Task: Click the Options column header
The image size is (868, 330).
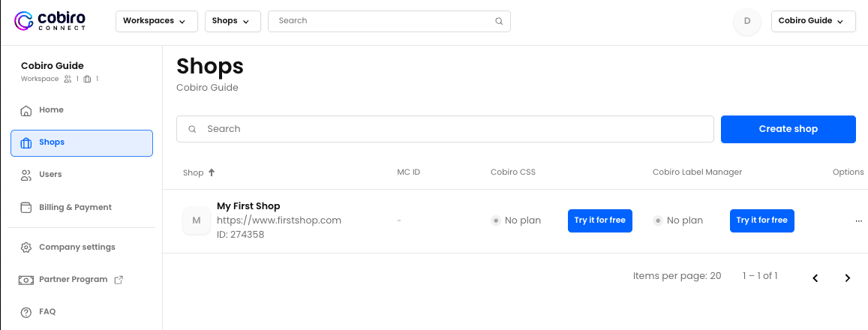Action: tap(848, 172)
